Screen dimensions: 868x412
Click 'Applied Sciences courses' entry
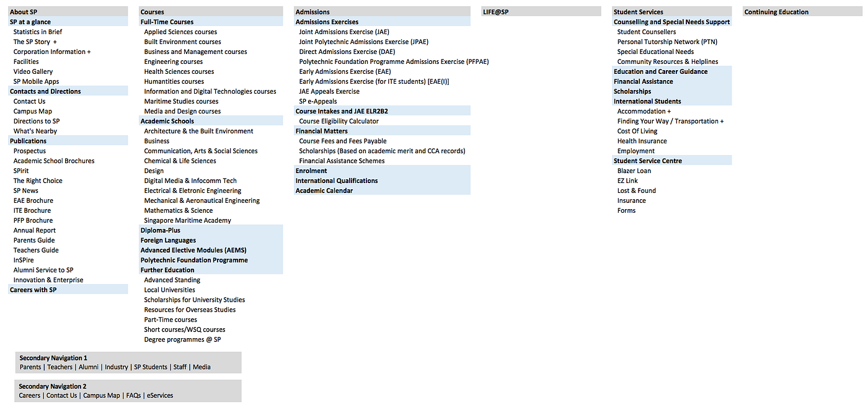coord(181,32)
